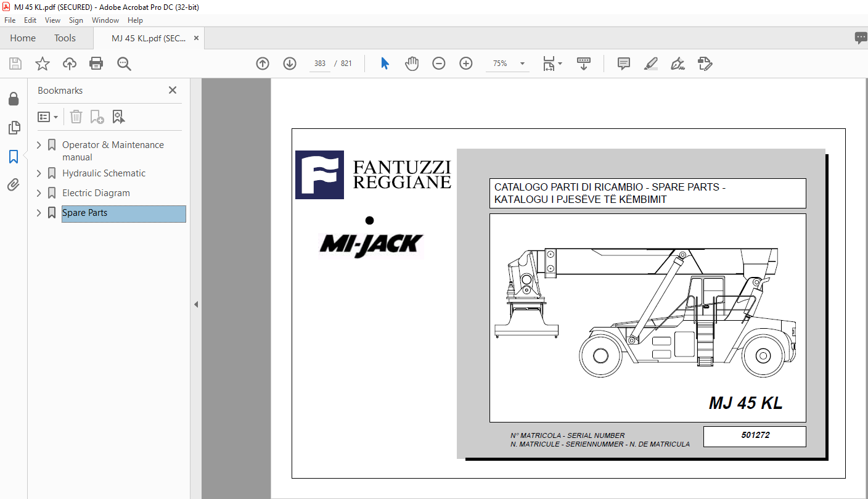The width and height of the screenshot is (868, 499).
Task: Toggle the Bookmarks panel sidebar icon
Action: [x=14, y=157]
